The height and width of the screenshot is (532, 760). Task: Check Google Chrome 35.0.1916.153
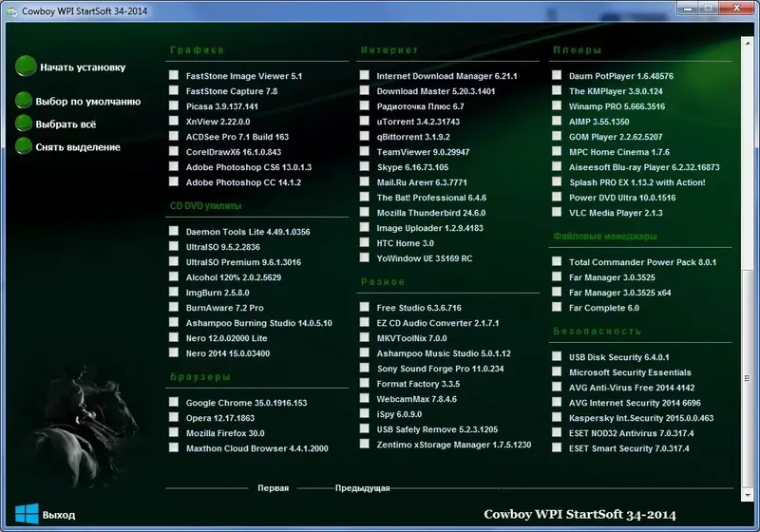[174, 402]
